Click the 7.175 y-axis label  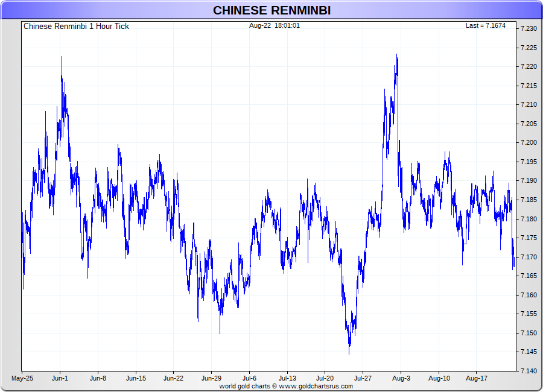[529, 238]
